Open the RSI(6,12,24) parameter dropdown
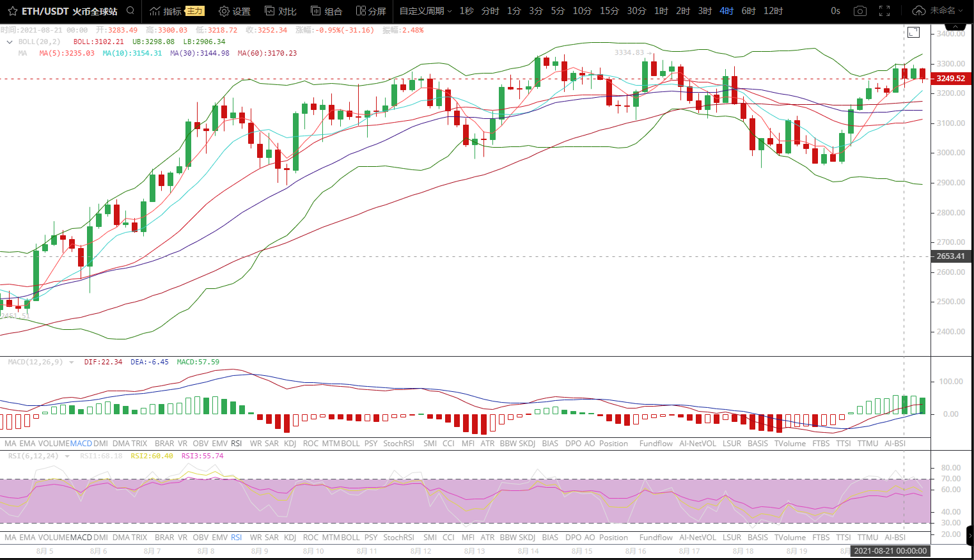 click(x=67, y=456)
